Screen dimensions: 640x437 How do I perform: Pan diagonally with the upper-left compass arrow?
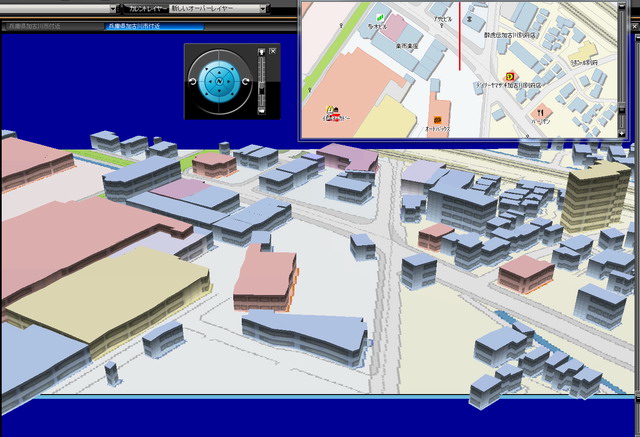point(207,69)
